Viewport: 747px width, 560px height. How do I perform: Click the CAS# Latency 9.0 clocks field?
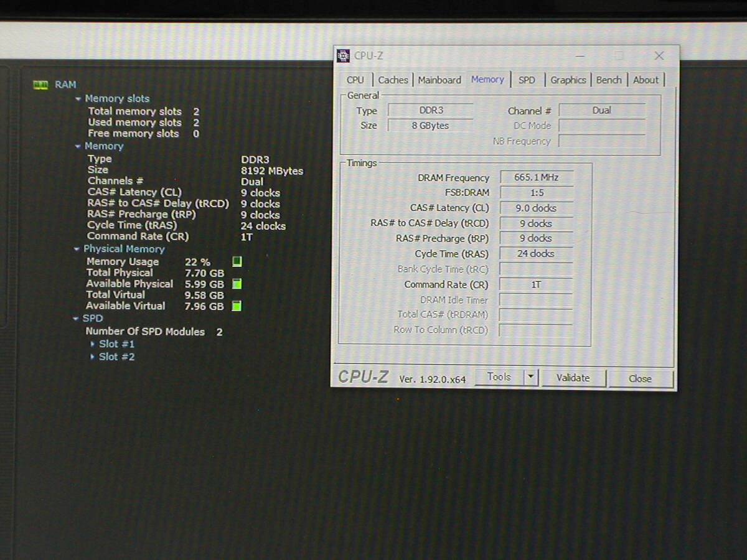pos(536,208)
